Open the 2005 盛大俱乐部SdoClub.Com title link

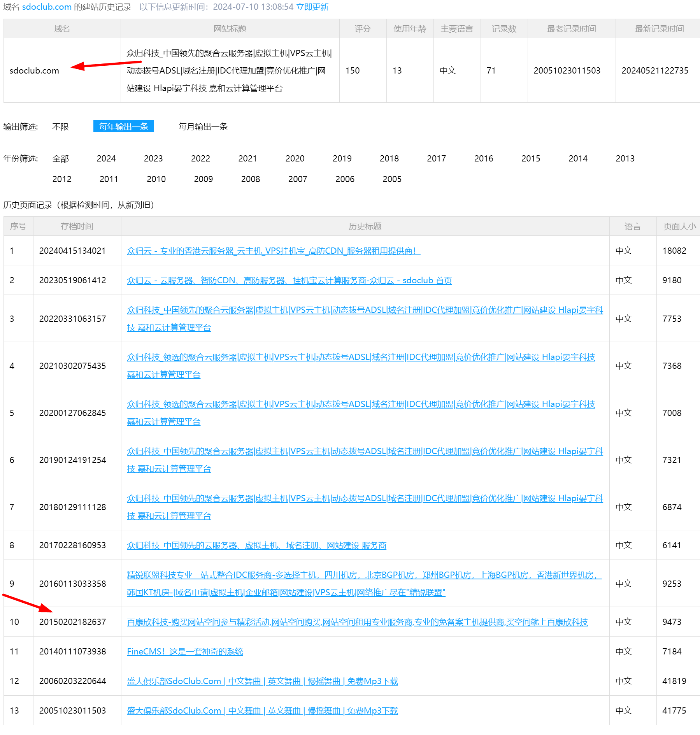point(262,711)
